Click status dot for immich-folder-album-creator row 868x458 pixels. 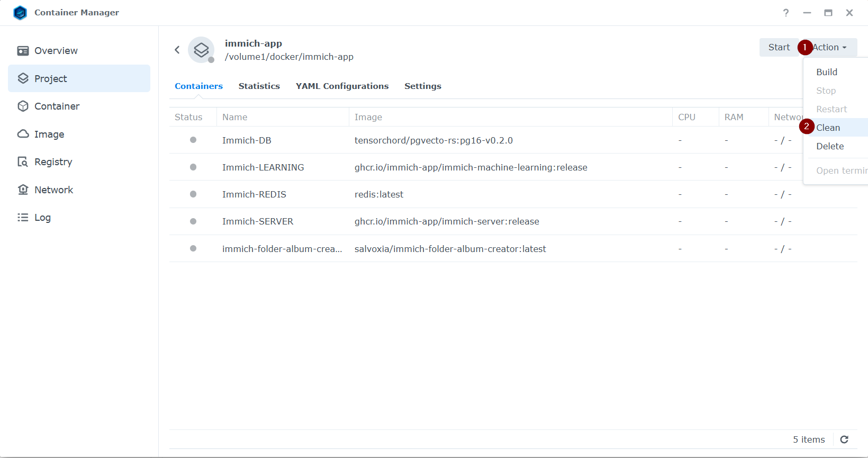193,248
